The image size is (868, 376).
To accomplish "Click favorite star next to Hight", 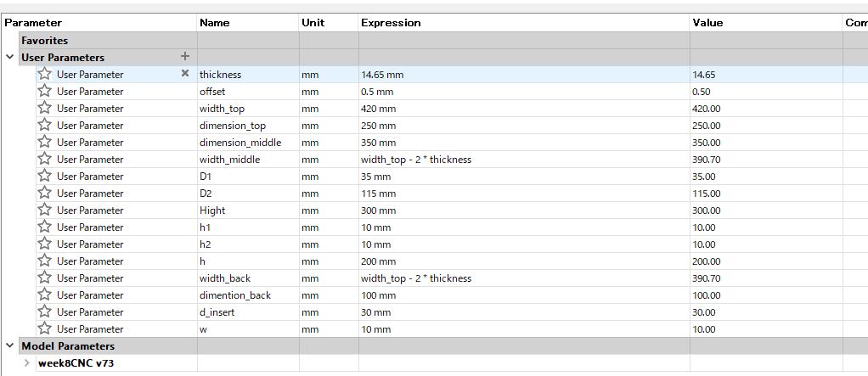I will tap(45, 210).
